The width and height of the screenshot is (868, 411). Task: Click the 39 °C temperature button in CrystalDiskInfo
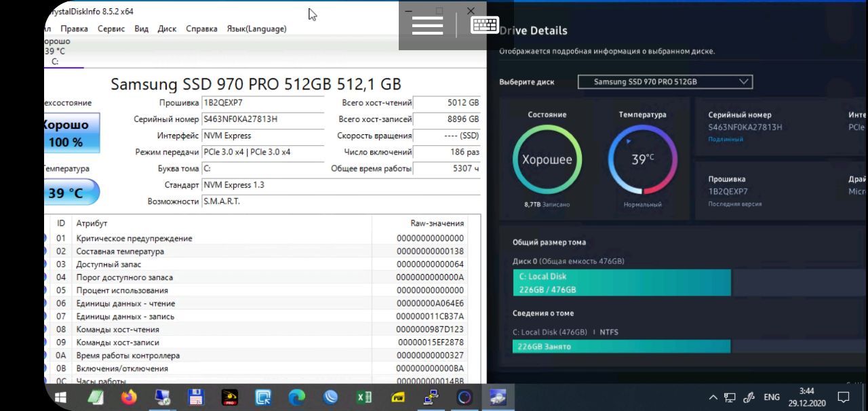click(x=72, y=193)
